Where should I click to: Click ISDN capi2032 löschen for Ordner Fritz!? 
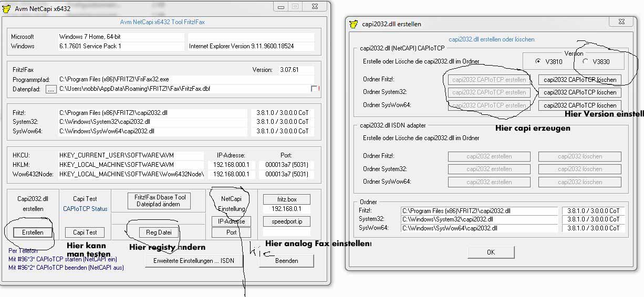pyautogui.click(x=579, y=156)
